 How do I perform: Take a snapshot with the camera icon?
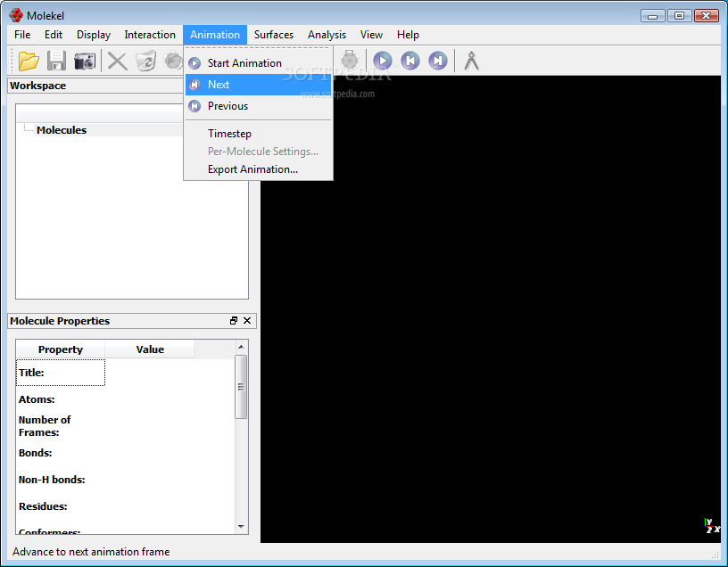pos(85,61)
